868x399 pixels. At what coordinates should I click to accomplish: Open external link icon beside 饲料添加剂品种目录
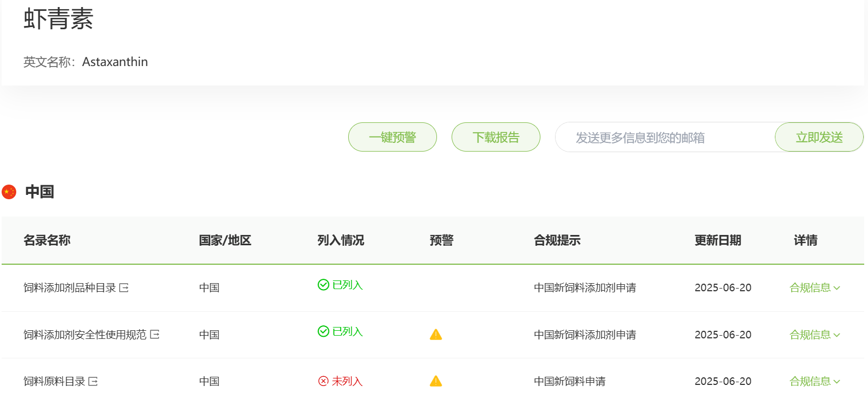point(124,287)
